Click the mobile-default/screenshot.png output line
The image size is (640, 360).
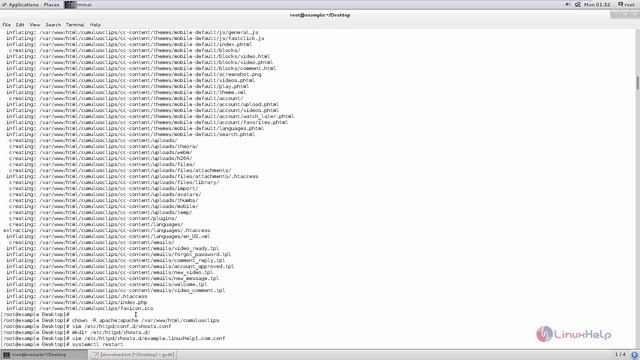[133, 74]
